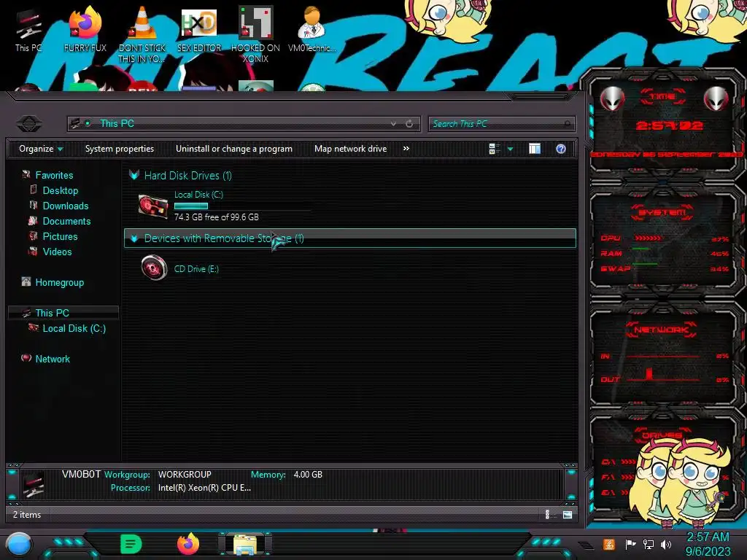The height and width of the screenshot is (560, 747).
Task: Select Favorites in the navigation pane
Action: pyautogui.click(x=54, y=175)
